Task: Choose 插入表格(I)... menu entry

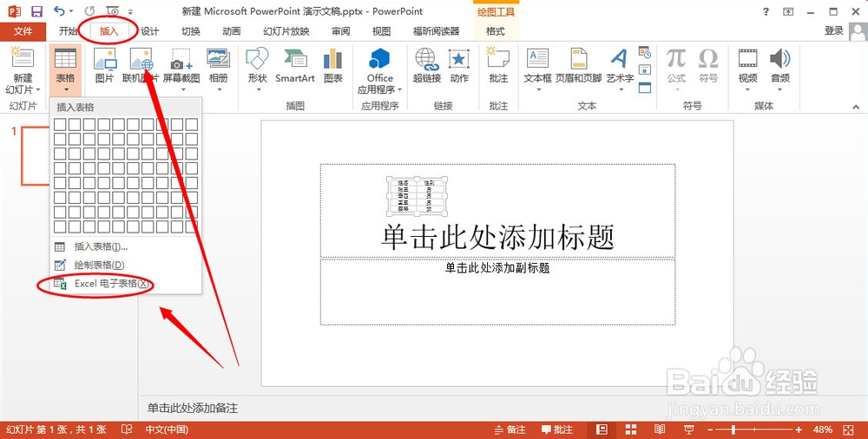Action: (x=126, y=247)
